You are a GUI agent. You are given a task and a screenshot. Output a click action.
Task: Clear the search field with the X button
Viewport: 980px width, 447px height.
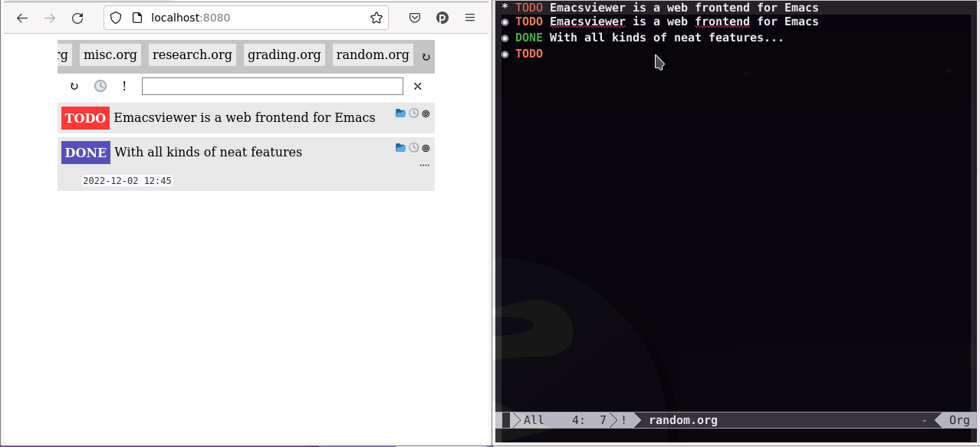[418, 86]
